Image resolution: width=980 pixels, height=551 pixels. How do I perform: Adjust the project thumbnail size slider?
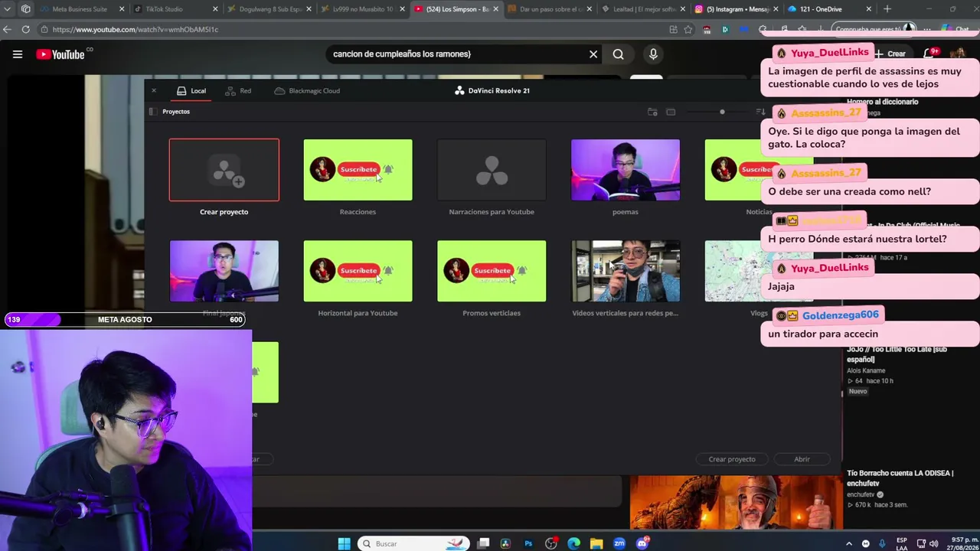722,112
